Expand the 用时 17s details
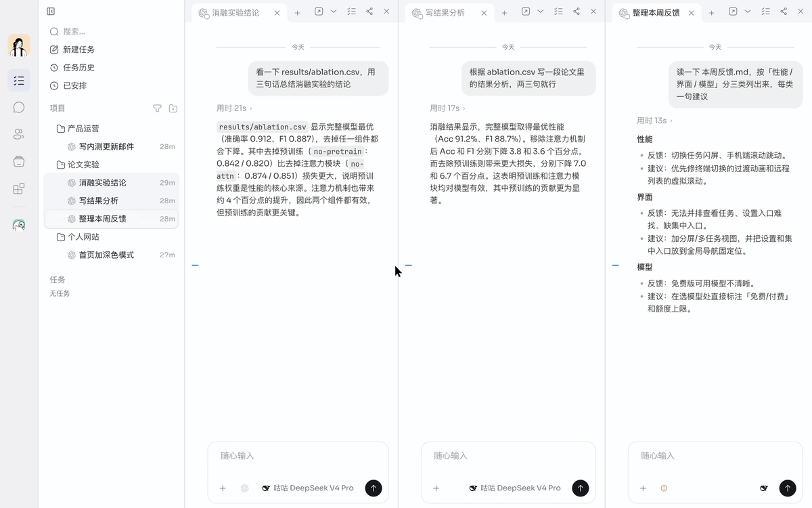 pos(447,108)
